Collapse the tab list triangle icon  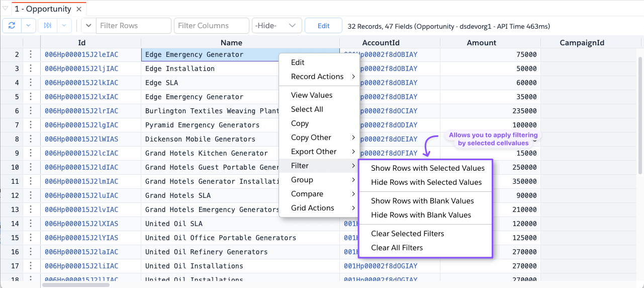coord(6,9)
